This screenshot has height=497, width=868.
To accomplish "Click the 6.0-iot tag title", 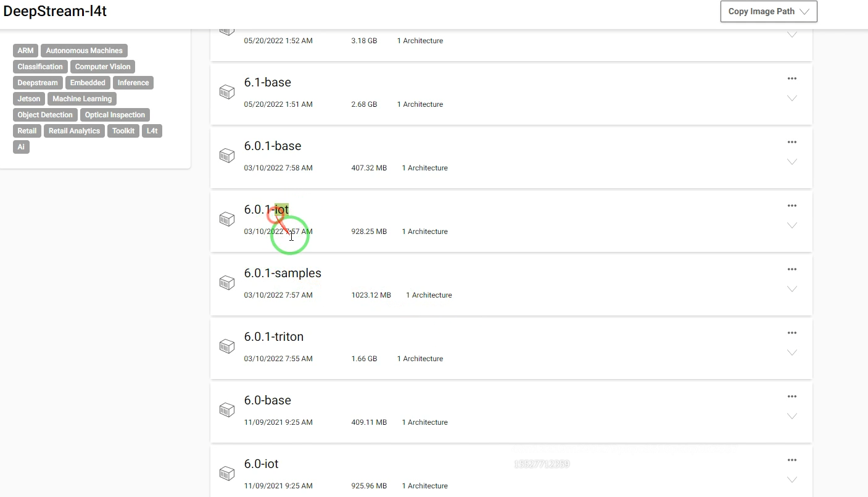I will tap(262, 464).
